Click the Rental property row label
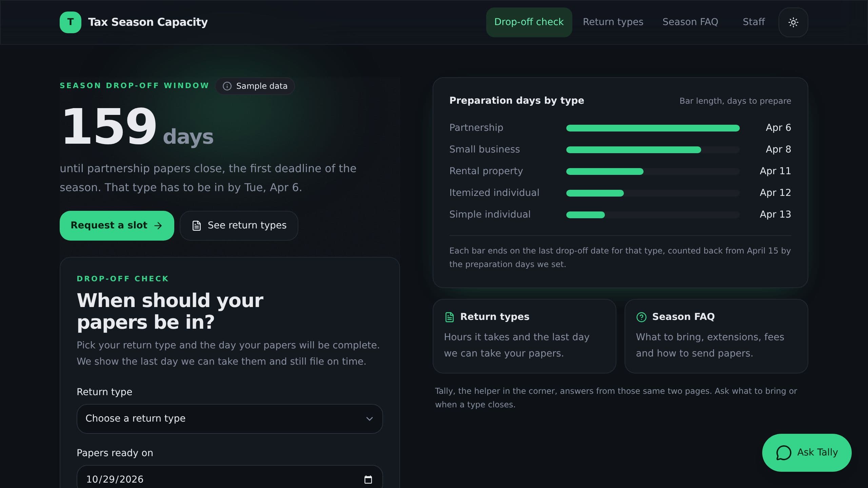 point(486,171)
